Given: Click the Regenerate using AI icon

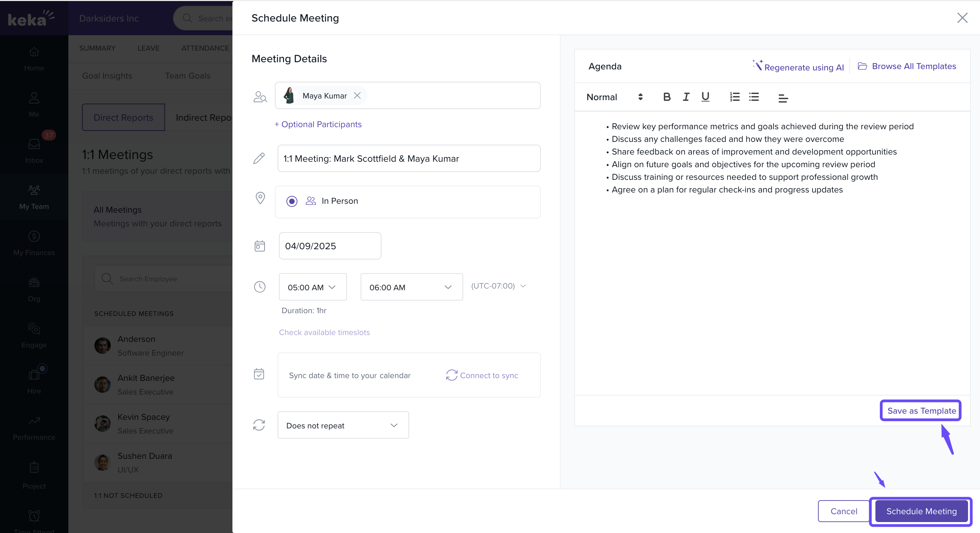Looking at the screenshot, I should (757, 65).
